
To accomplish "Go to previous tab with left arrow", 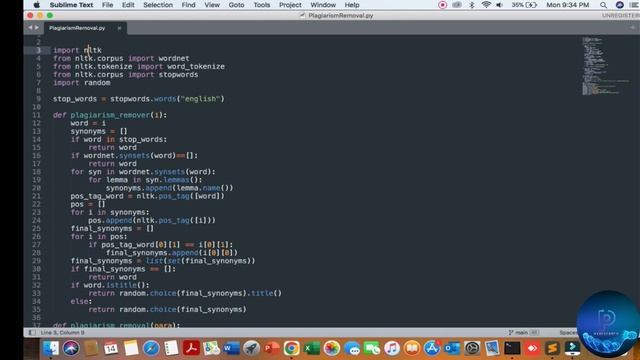I will (x=30, y=28).
